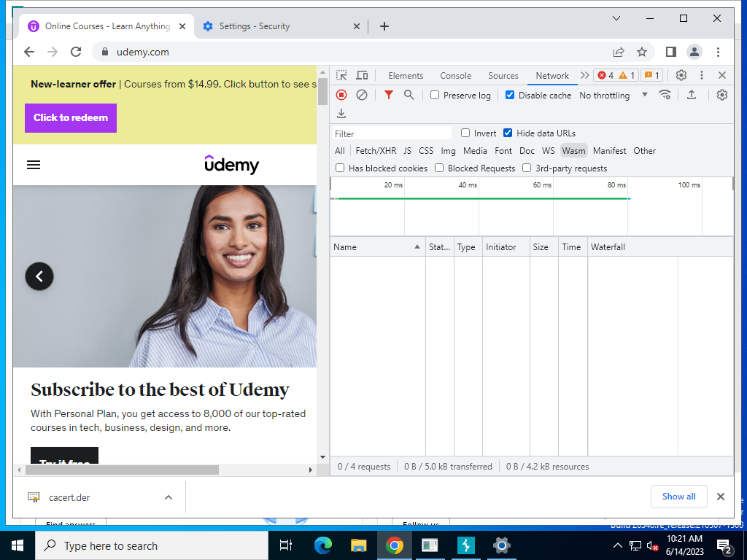Show the 1 warning counter

(627, 75)
